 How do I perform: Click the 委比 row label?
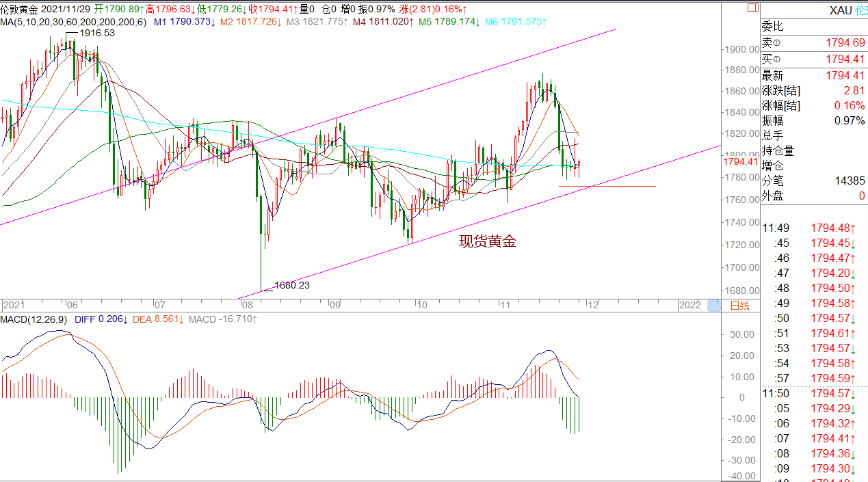[773, 27]
